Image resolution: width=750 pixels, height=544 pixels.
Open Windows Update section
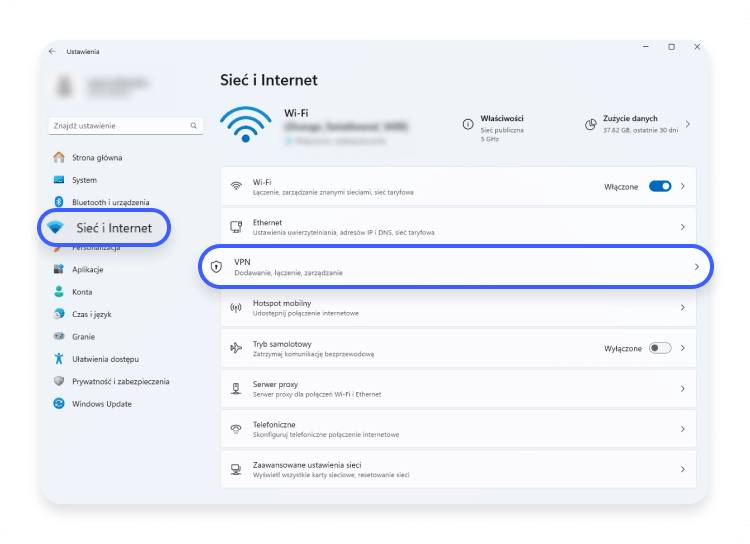(x=93, y=404)
